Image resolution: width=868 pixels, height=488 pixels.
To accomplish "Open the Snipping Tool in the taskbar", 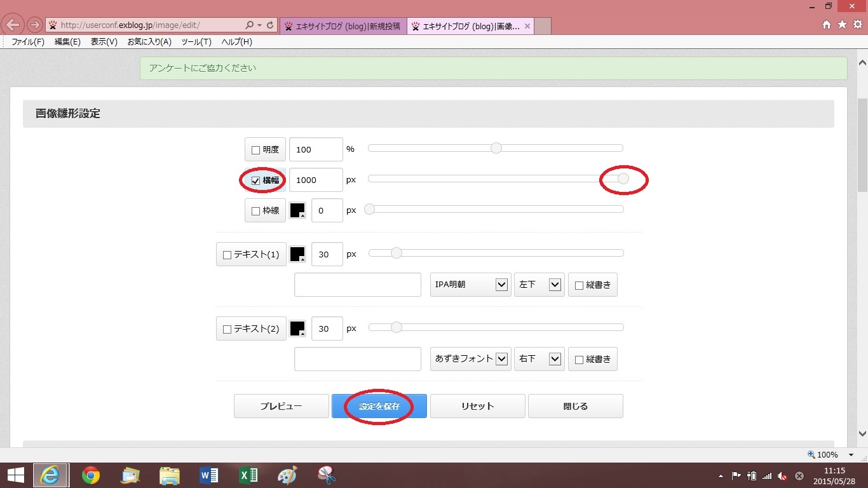I will tap(326, 475).
